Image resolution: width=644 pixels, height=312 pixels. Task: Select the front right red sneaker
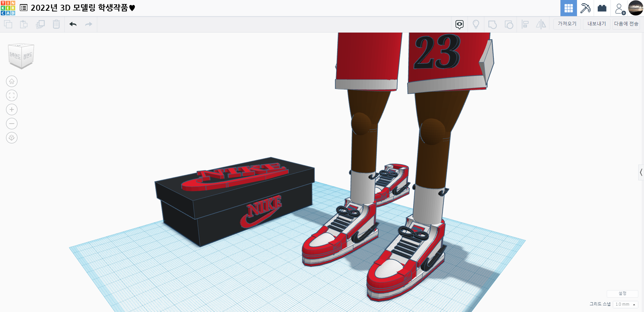tap(406, 259)
